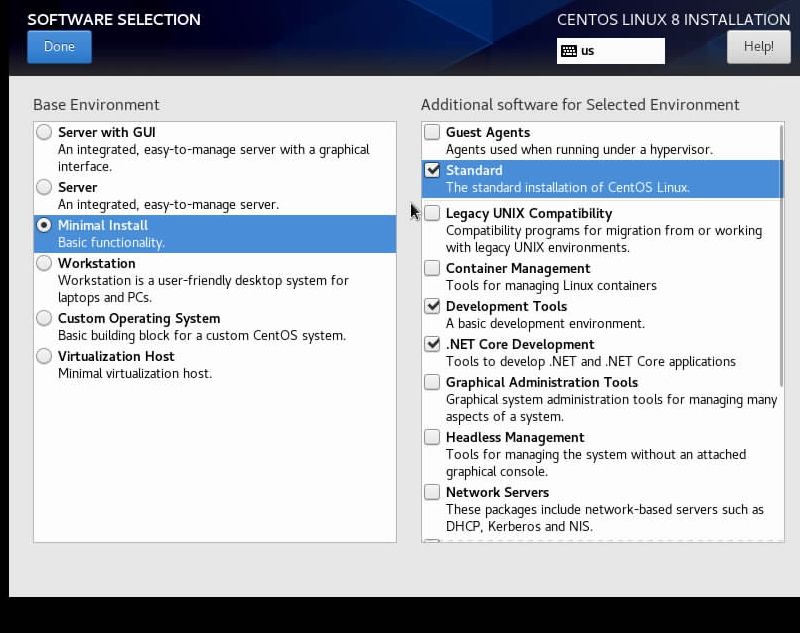The image size is (800, 633).
Task: Enable Container Management checkbox
Action: point(432,268)
